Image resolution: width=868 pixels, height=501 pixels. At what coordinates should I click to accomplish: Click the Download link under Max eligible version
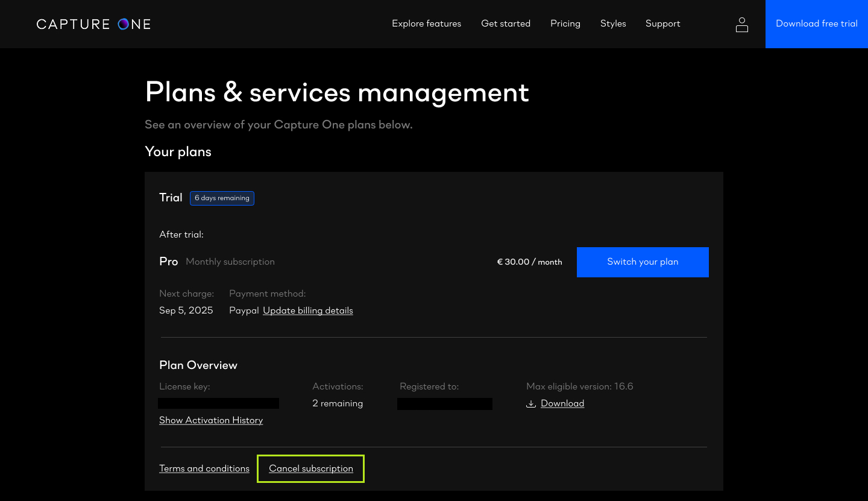[562, 403]
